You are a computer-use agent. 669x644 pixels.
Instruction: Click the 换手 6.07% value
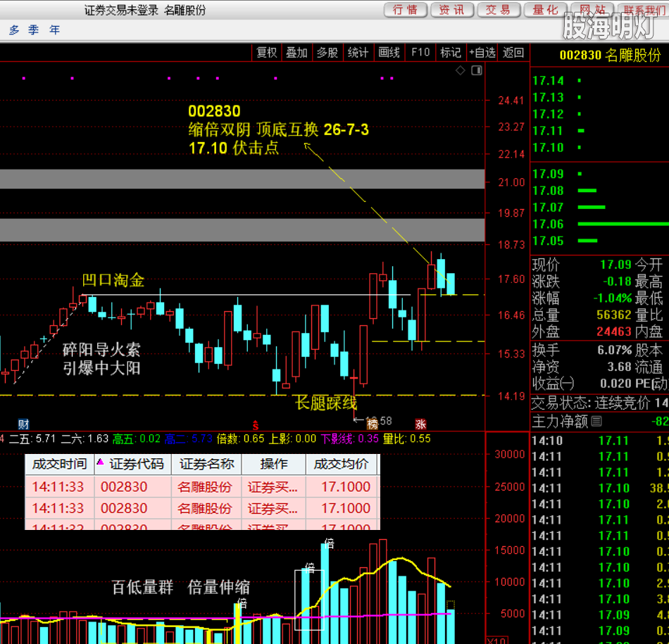tap(614, 350)
